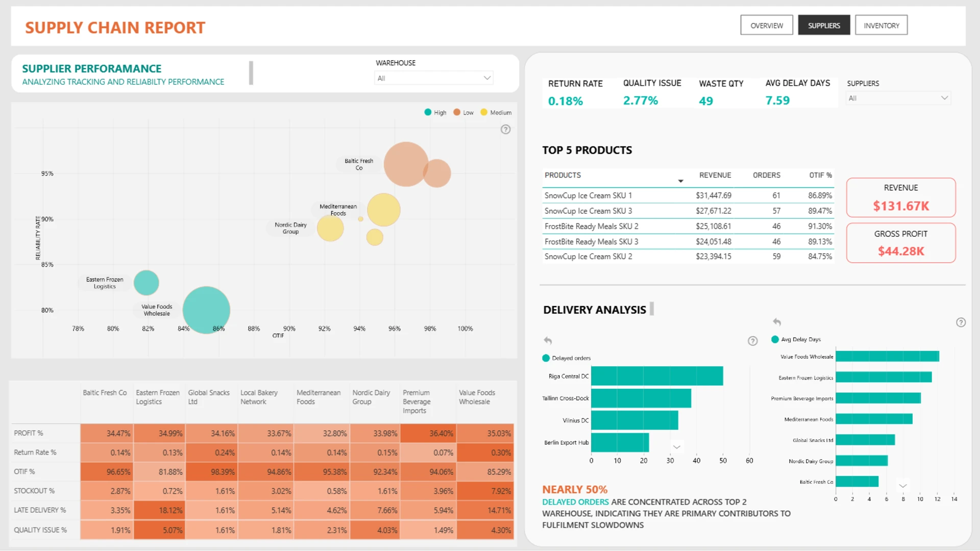Click the 98.39% OTIF cell
This screenshot has width=980, height=551.
click(211, 472)
